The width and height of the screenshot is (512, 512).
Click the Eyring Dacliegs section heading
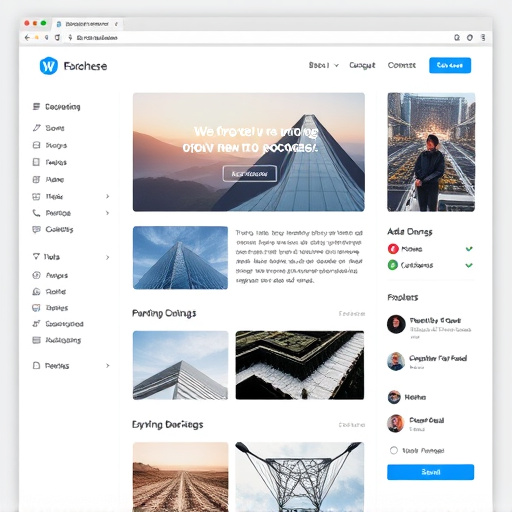pos(168,425)
